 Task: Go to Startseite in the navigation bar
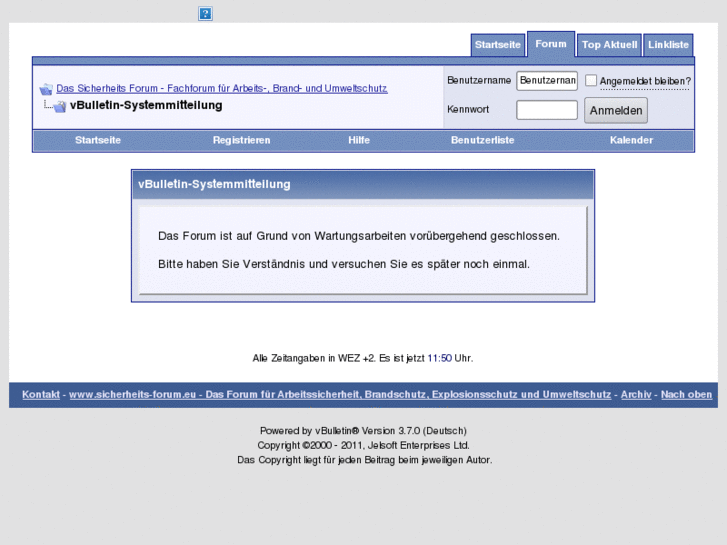pos(98,140)
